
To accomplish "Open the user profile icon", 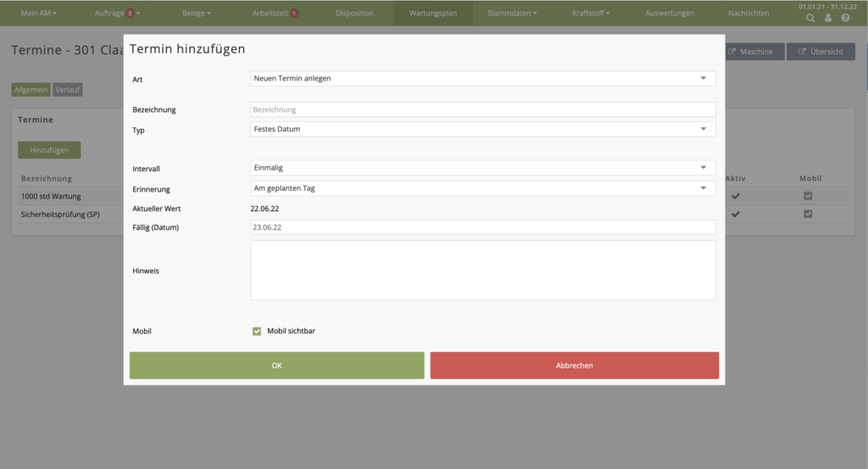I will 828,18.
